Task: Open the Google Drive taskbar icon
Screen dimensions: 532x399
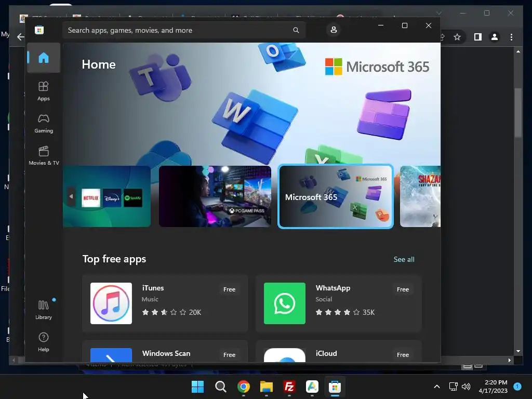Action: point(312,387)
